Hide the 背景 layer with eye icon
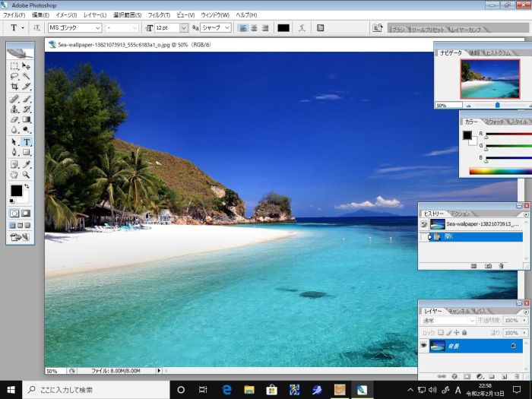Screen dimensions: 532x399 [x=424, y=346]
